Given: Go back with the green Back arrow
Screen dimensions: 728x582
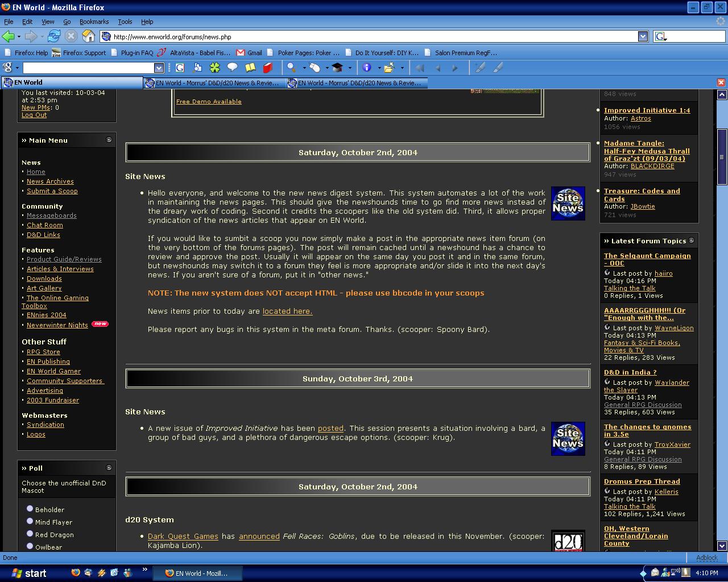Looking at the screenshot, I should (9, 36).
